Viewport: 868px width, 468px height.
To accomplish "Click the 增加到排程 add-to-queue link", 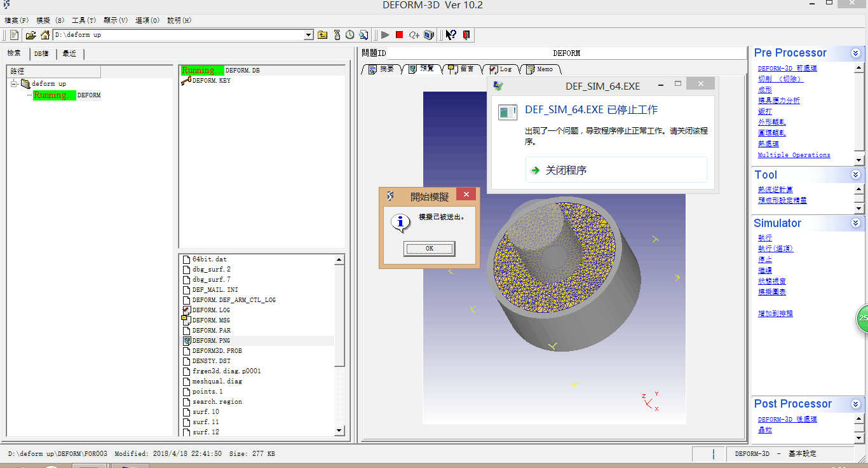I will pyautogui.click(x=775, y=313).
